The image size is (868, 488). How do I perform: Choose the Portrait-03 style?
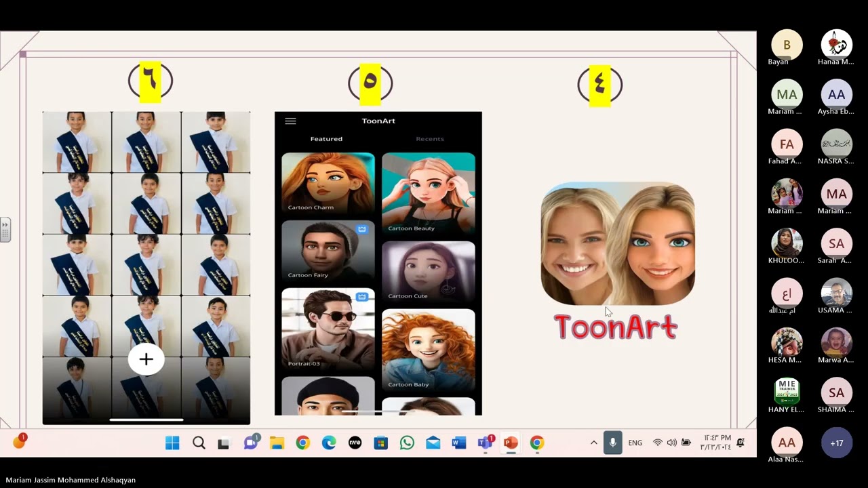pyautogui.click(x=328, y=329)
